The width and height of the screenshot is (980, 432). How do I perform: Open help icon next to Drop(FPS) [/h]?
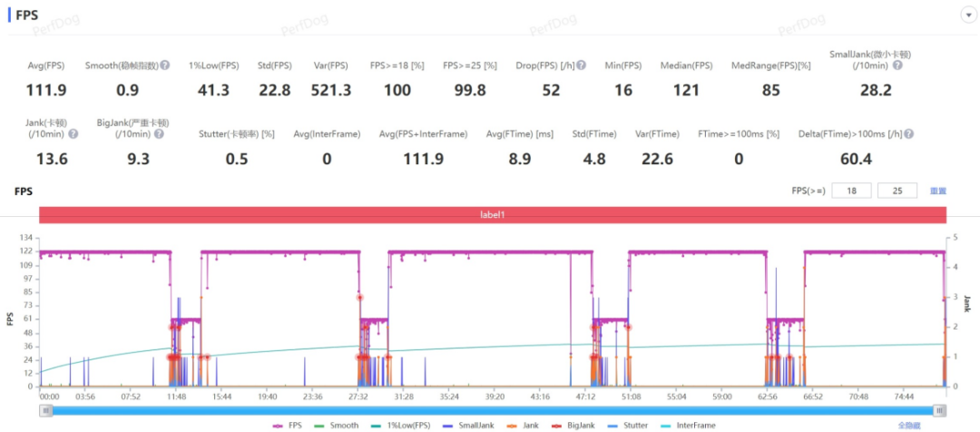[x=582, y=65]
